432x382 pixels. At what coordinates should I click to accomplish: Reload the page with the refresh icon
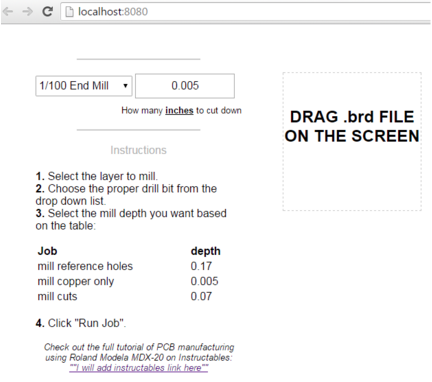point(48,12)
